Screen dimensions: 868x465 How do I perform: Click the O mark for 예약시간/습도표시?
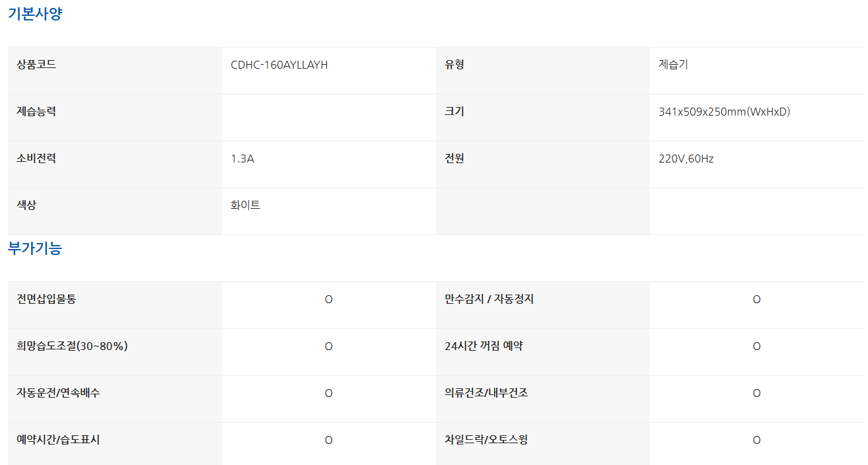click(x=328, y=441)
